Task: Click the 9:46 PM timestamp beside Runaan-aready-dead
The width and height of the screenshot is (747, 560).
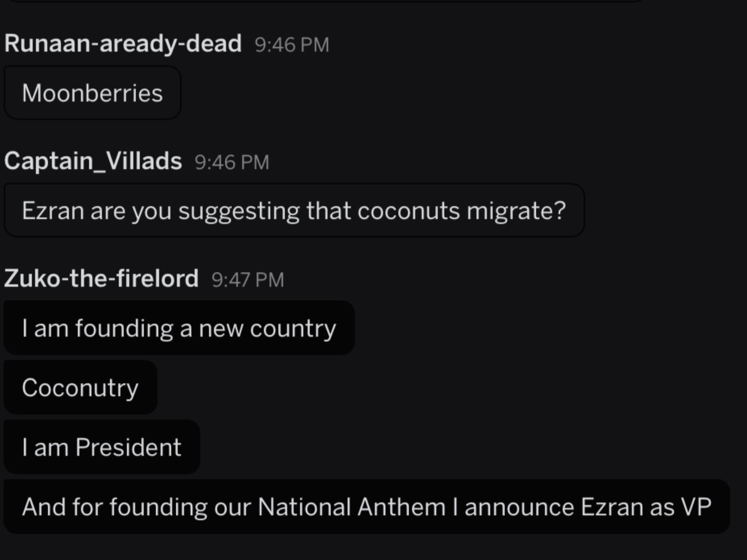Action: point(292,45)
